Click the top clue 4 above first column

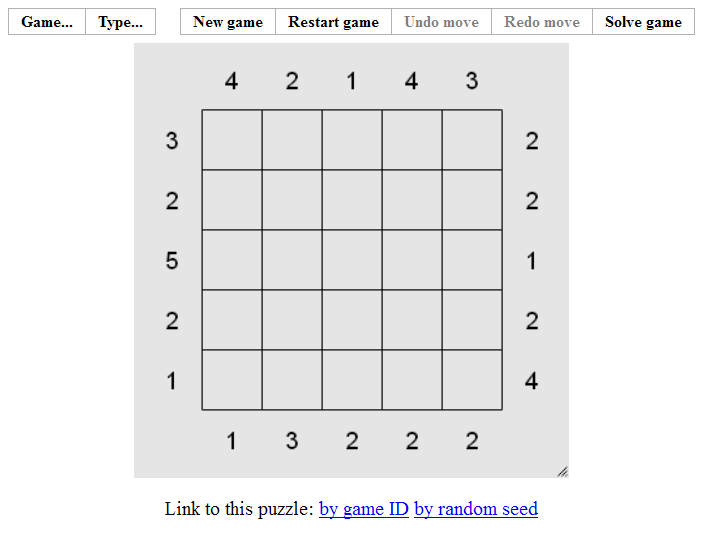pyautogui.click(x=232, y=81)
